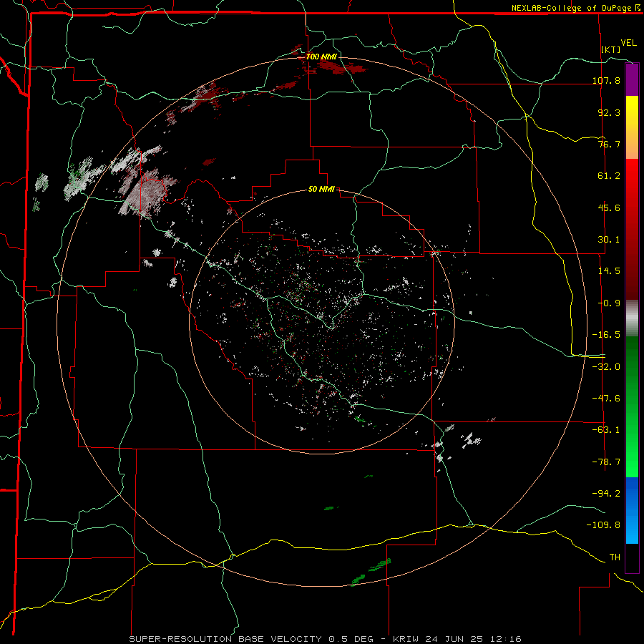
Task: Click the [KT] units label
Action: click(611, 49)
